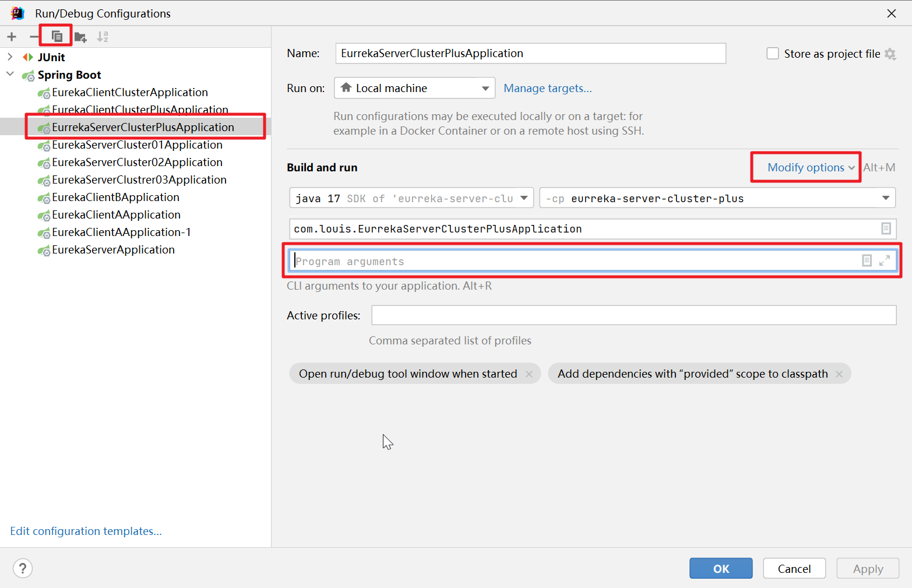
Task: Select EurekaServerCluster02Application configuration
Action: 137,162
